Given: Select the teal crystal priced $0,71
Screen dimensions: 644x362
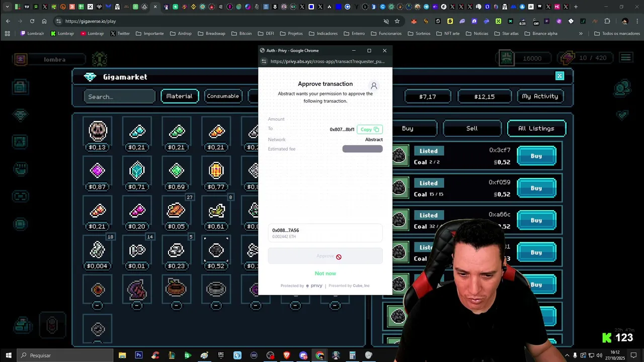Looking at the screenshot, I should 137,171.
